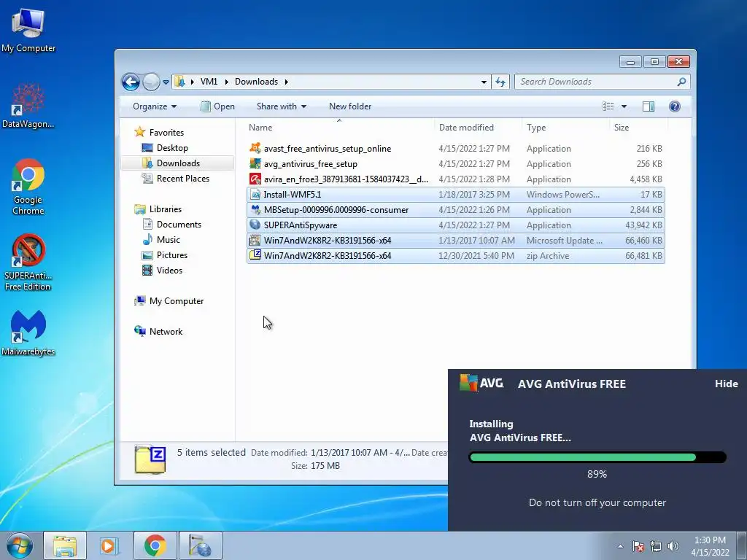Expand the Downloads breadcrumb arrow
The image size is (747, 560).
click(286, 82)
